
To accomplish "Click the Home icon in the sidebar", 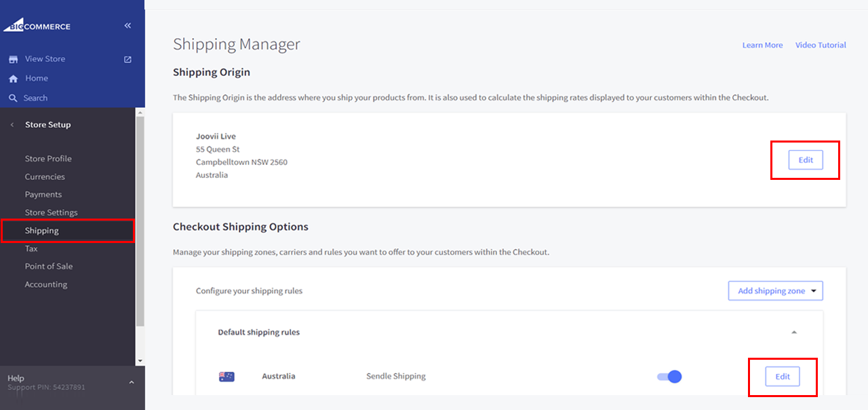I will [x=12, y=78].
